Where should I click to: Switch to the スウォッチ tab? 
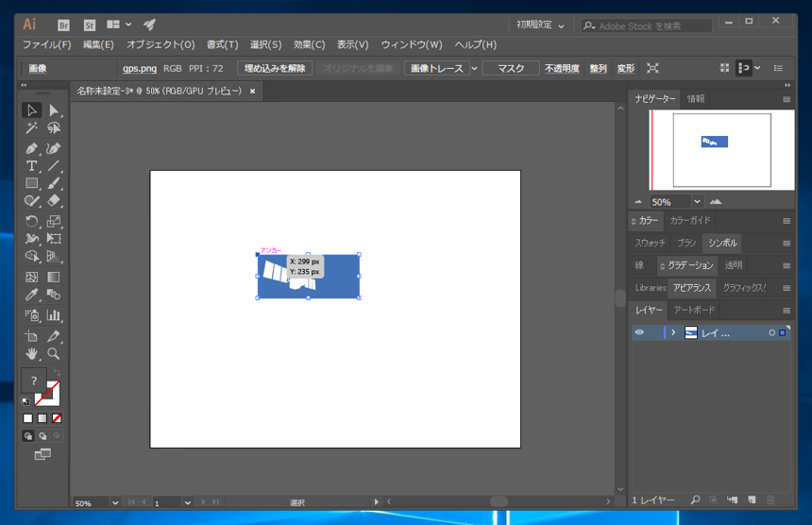click(650, 243)
